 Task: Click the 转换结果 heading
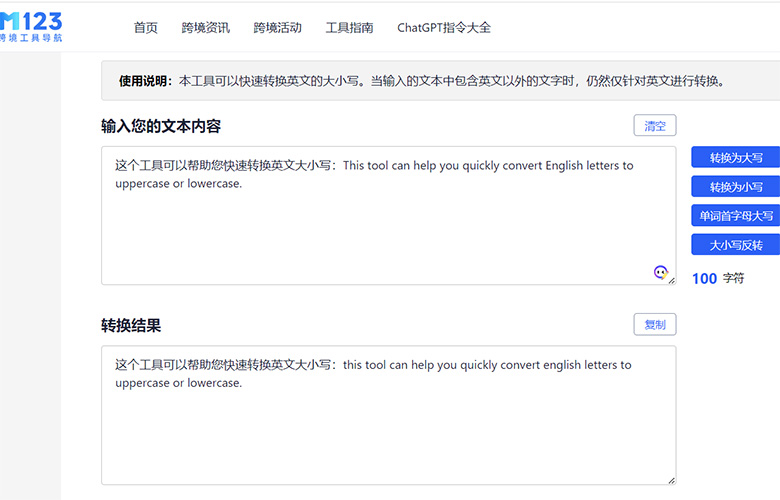coord(131,325)
